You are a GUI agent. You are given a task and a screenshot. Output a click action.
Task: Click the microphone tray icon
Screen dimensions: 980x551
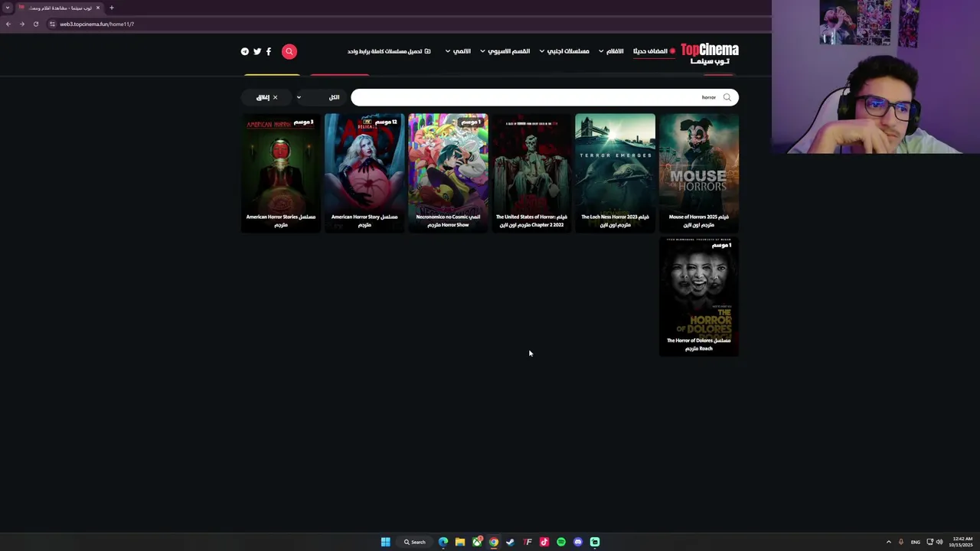coord(901,542)
